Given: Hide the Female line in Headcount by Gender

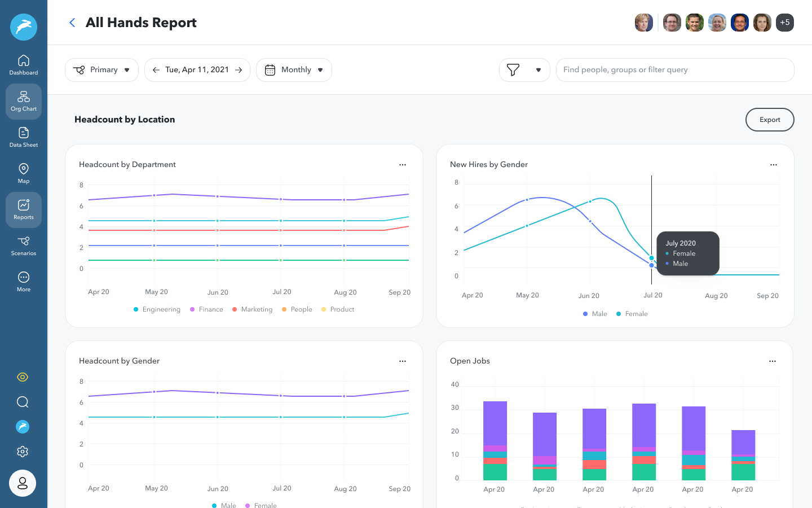Looking at the screenshot, I should click(x=261, y=505).
